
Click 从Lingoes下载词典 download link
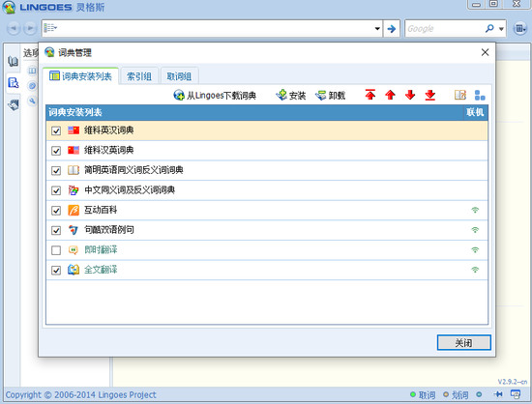pos(215,96)
